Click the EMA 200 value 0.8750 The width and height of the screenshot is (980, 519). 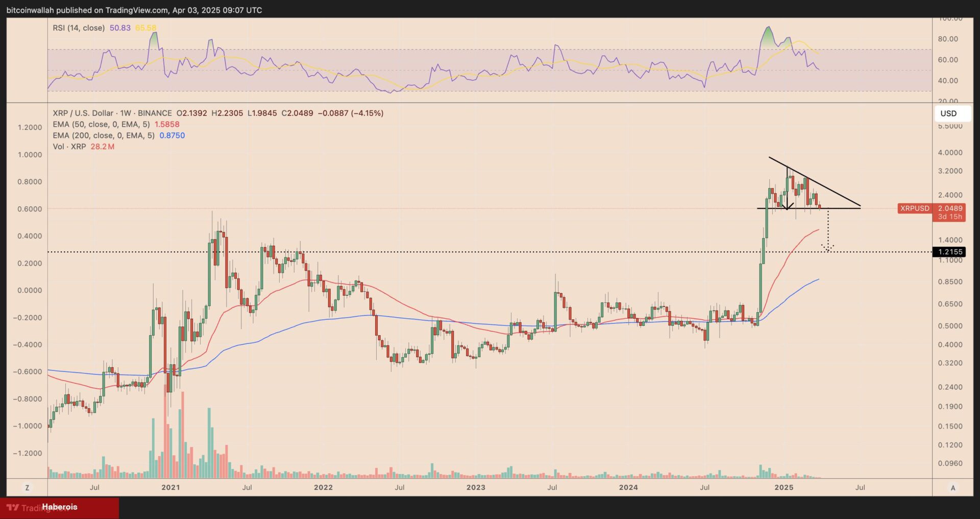(172, 136)
